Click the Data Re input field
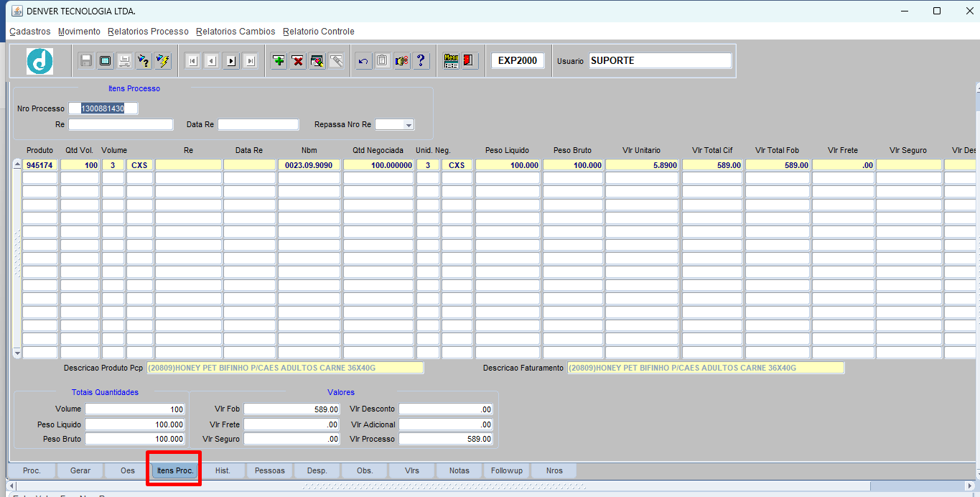 tap(258, 125)
